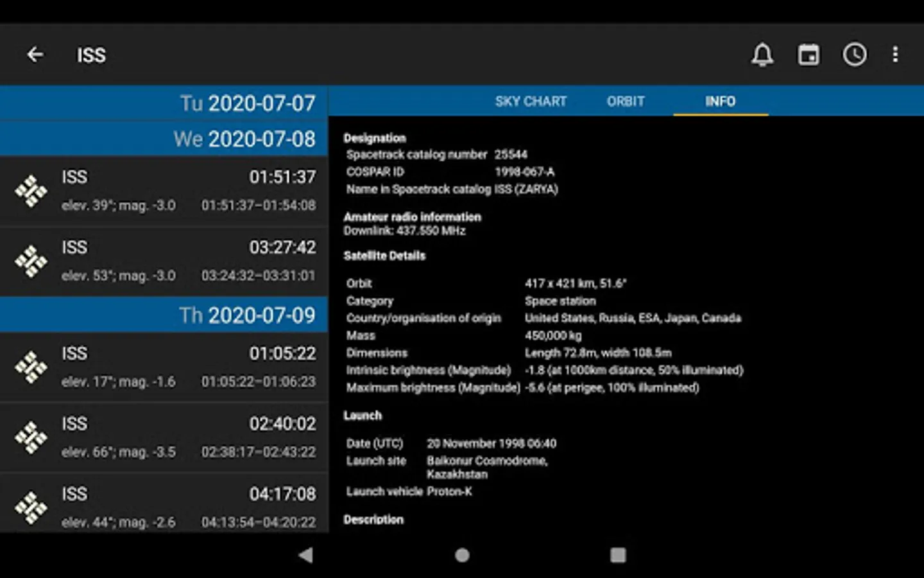This screenshot has width=924, height=578.
Task: Open the ISS pass at 01:51:37
Action: click(164, 191)
